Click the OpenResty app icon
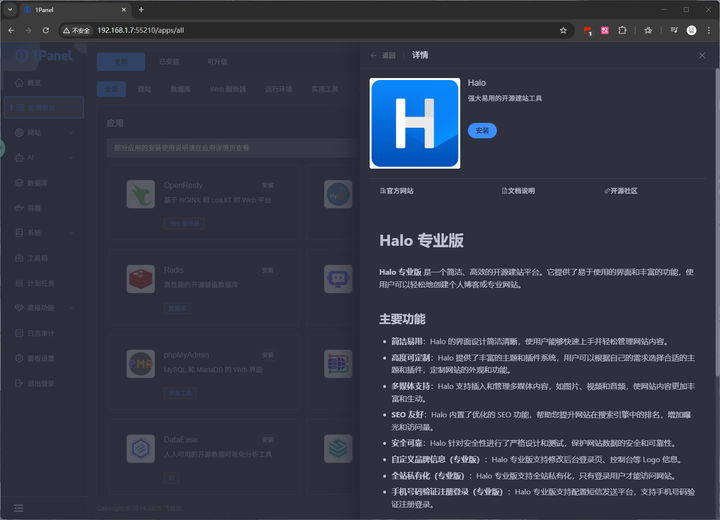 pos(141,194)
